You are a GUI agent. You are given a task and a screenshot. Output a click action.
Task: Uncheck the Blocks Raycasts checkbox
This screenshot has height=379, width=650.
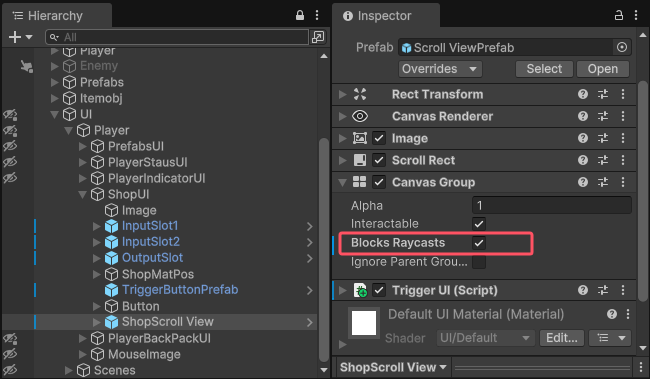(x=479, y=243)
